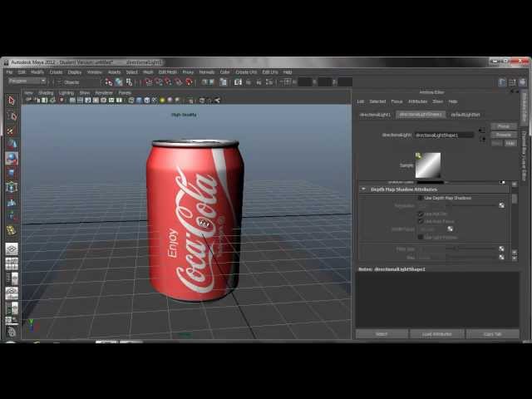
Task: Open the Create menu
Action: coord(56,72)
